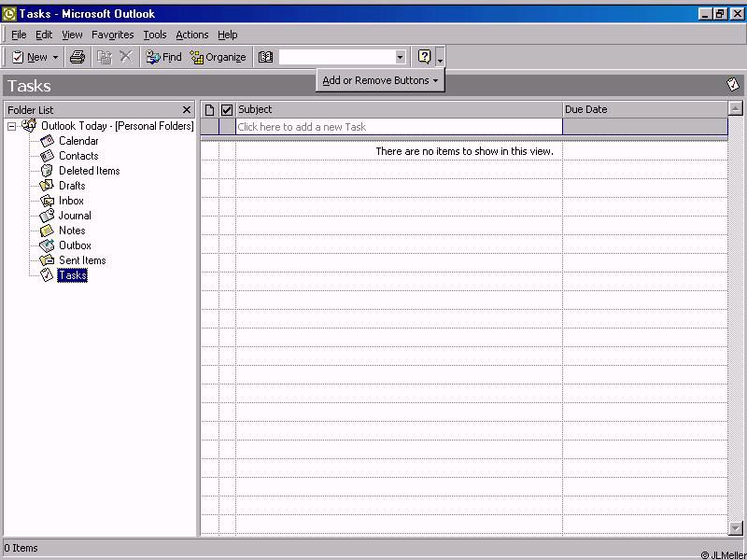Open the Find a Contact dropdown arrow
Screen dimensions: 747x560
click(401, 57)
